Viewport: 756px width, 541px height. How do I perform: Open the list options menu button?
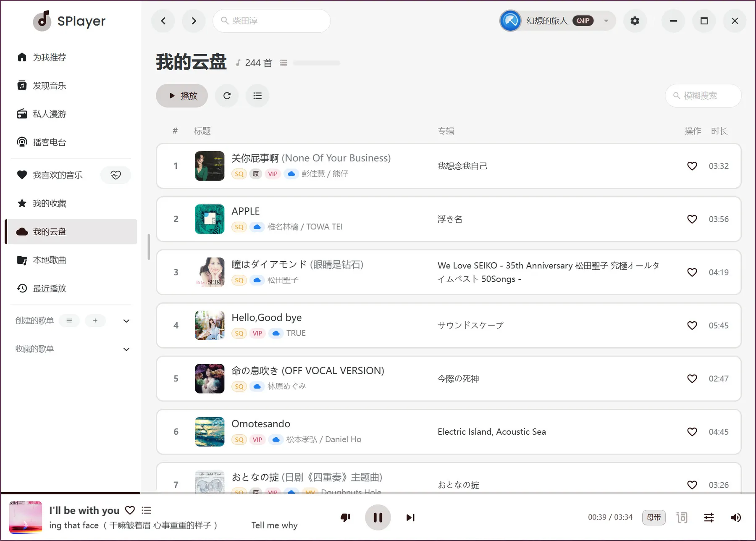click(257, 96)
